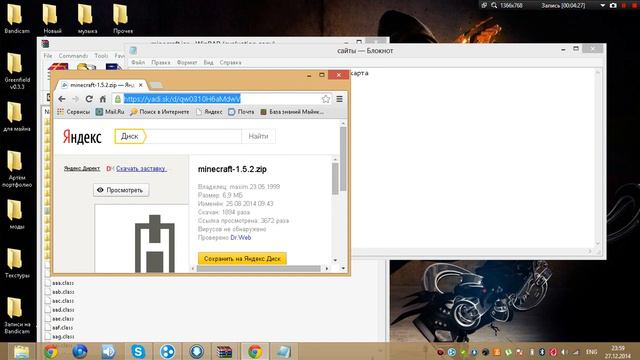Open Вид menu in Notepad

pos(209,62)
